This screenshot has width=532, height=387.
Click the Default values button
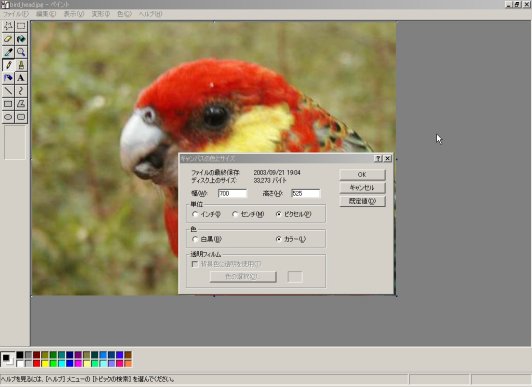[362, 201]
